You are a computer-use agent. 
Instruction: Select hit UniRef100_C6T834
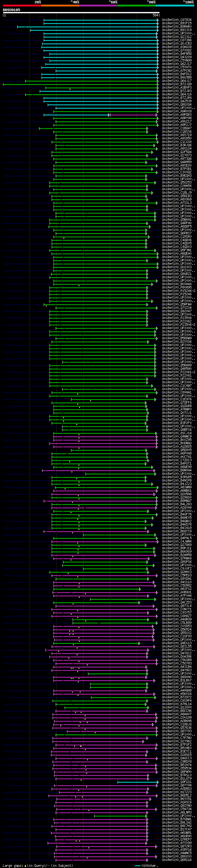point(176,20)
